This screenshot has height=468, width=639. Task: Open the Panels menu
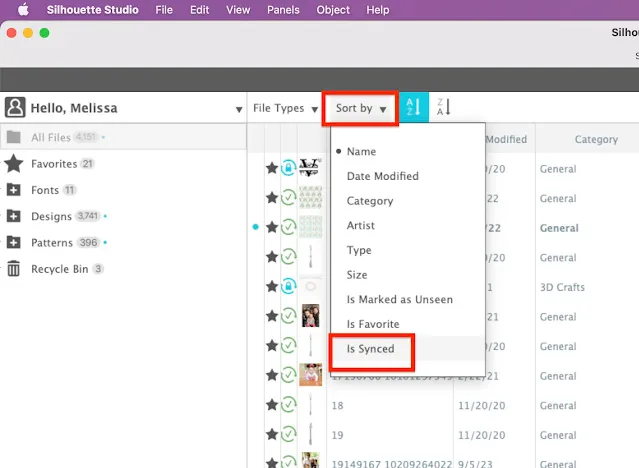pyautogui.click(x=283, y=10)
